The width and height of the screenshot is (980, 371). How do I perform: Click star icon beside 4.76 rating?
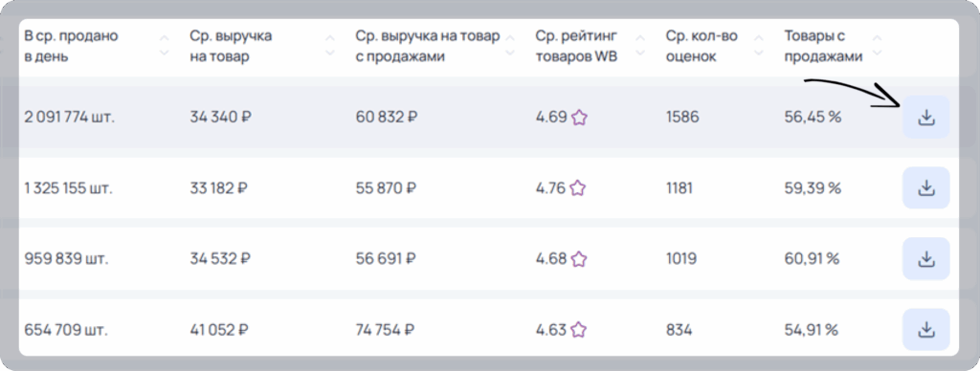click(x=578, y=187)
